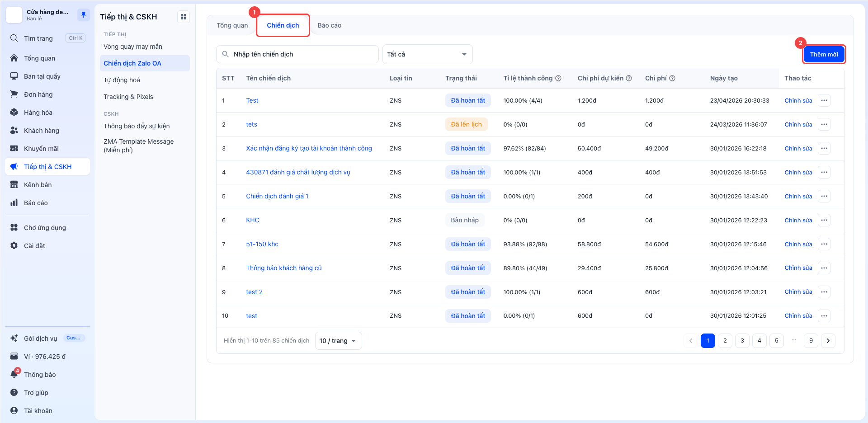This screenshot has width=868, height=423.
Task: Switch to the Tổng quan tab
Action: tap(232, 25)
